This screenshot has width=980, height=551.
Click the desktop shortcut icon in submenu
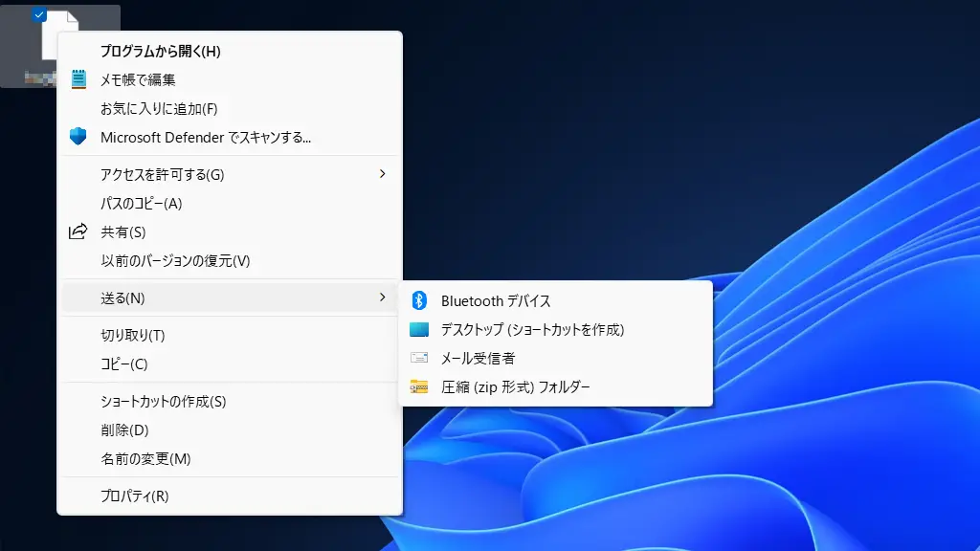tap(421, 328)
